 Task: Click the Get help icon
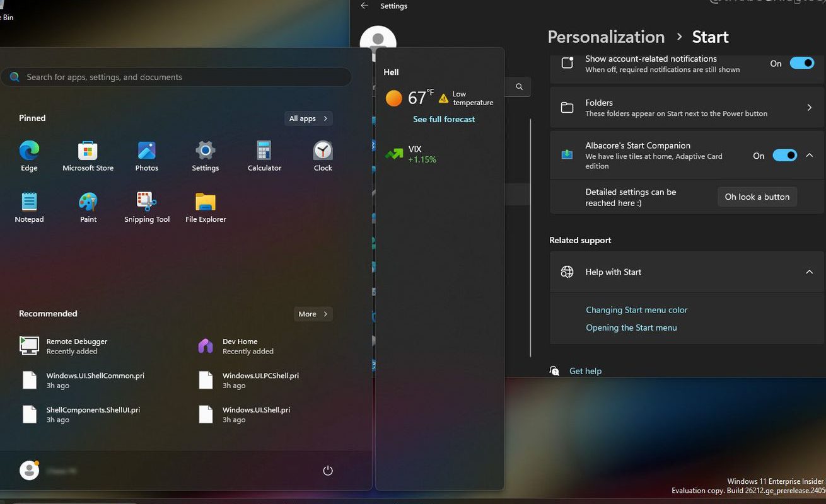[554, 371]
